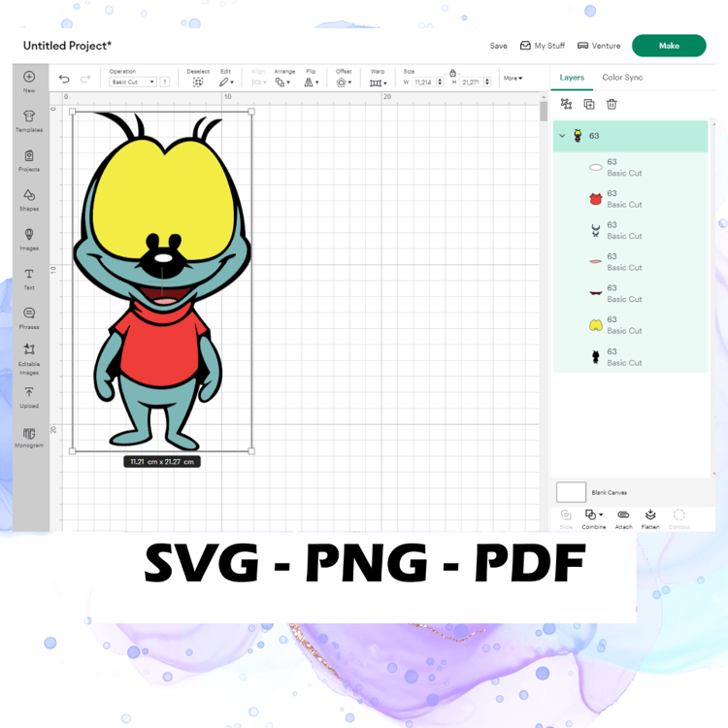Click the operation help question mark
Image resolution: width=728 pixels, height=728 pixels.
[x=164, y=82]
